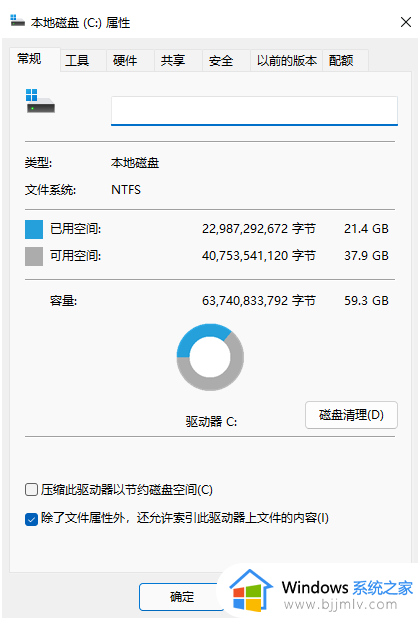Image resolution: width=418 pixels, height=618 pixels.
Task: Click the 59.3 GB capacity size
Action: [x=366, y=301]
